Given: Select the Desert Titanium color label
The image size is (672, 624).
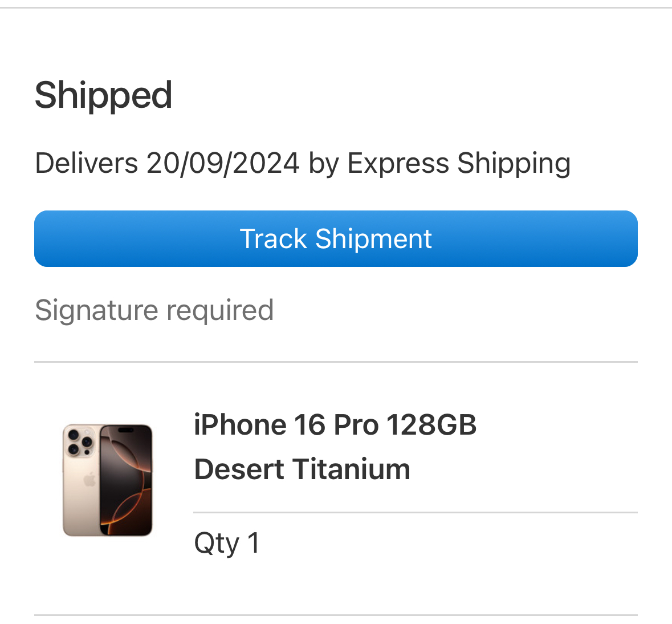Looking at the screenshot, I should 302,469.
